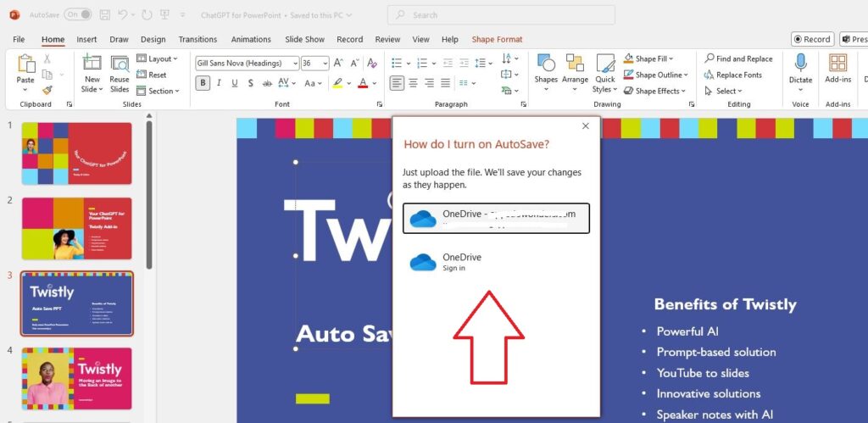Switch to the Insert tab
The image size is (868, 423).
pyautogui.click(x=86, y=39)
